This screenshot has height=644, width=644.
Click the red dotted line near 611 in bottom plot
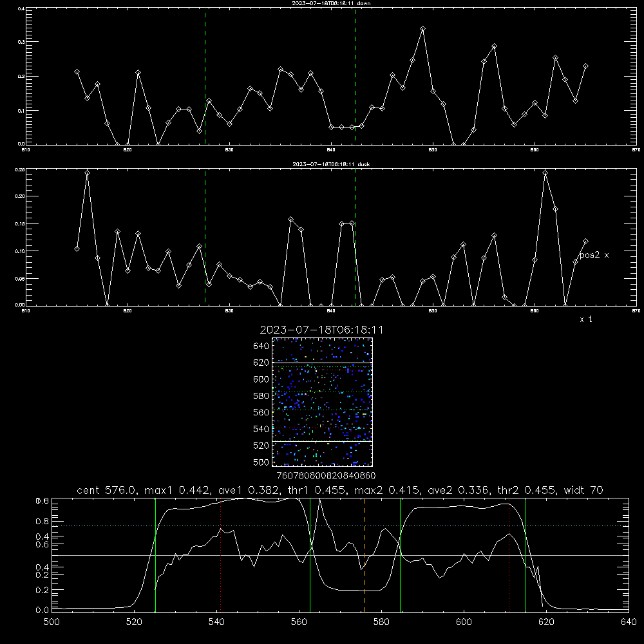click(x=509, y=555)
